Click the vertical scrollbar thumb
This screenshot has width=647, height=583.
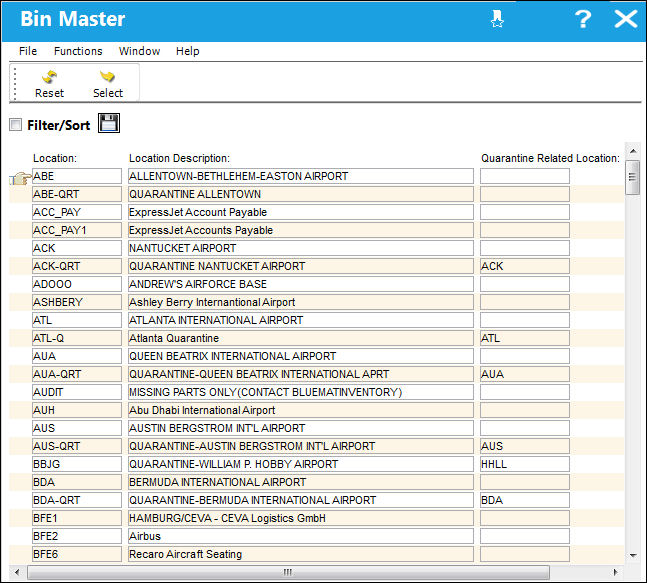coord(632,177)
